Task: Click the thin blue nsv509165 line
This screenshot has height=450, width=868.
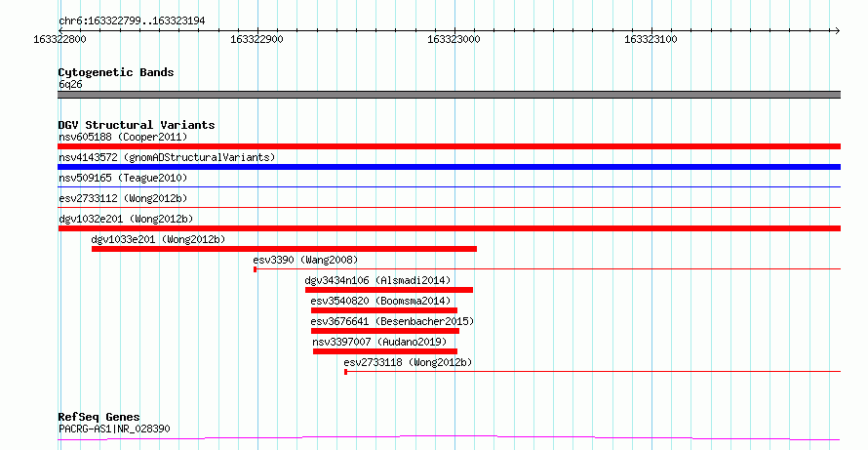Action: (x=449, y=187)
